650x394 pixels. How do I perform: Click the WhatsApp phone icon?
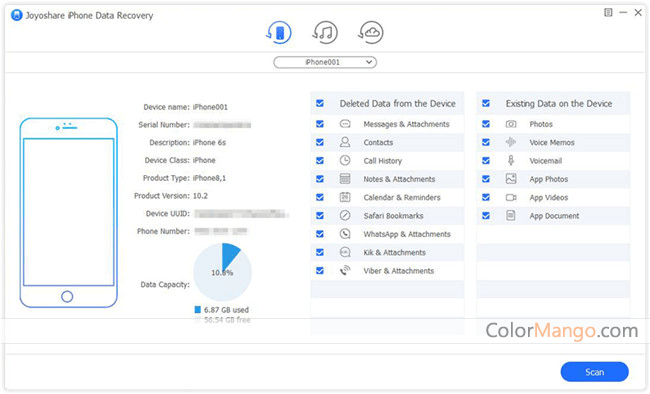[x=345, y=234]
